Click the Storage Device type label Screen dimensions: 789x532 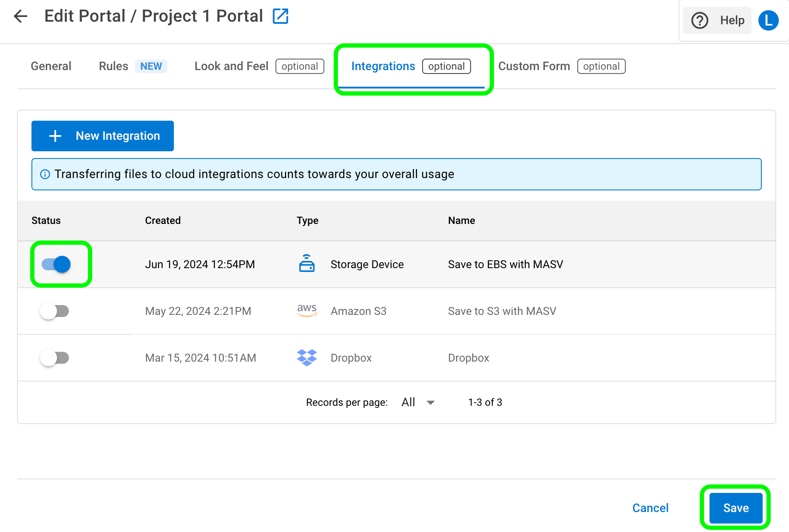pyautogui.click(x=367, y=264)
